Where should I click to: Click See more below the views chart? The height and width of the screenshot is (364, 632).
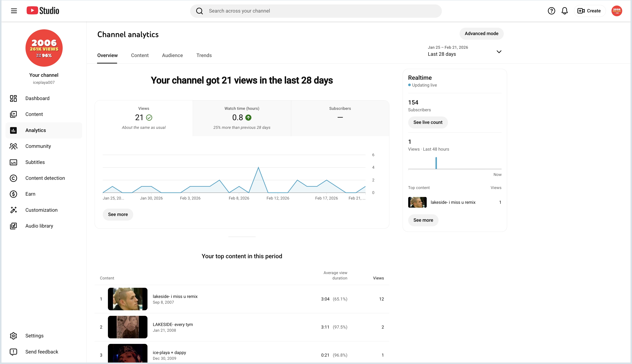click(x=118, y=214)
